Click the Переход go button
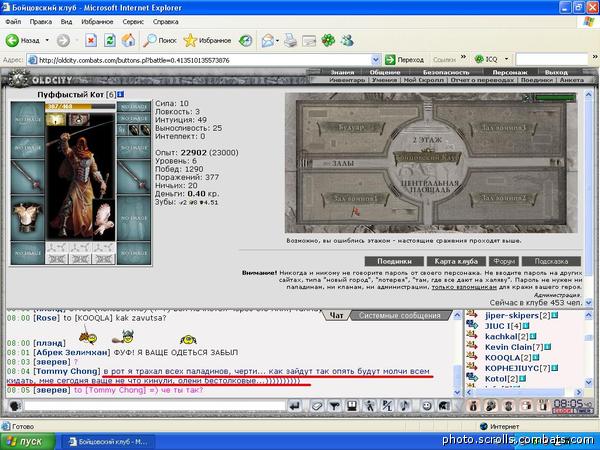The height and width of the screenshot is (450, 600). (x=404, y=60)
